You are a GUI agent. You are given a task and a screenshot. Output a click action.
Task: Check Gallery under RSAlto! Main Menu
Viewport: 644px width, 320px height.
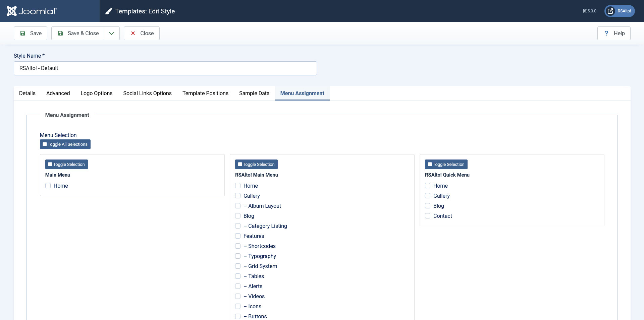click(238, 196)
